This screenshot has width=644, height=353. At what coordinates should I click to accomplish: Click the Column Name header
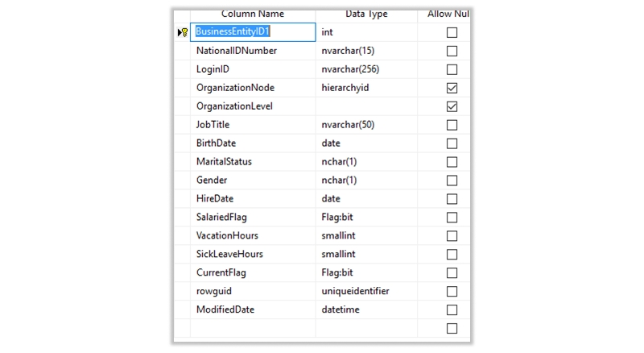tap(253, 14)
